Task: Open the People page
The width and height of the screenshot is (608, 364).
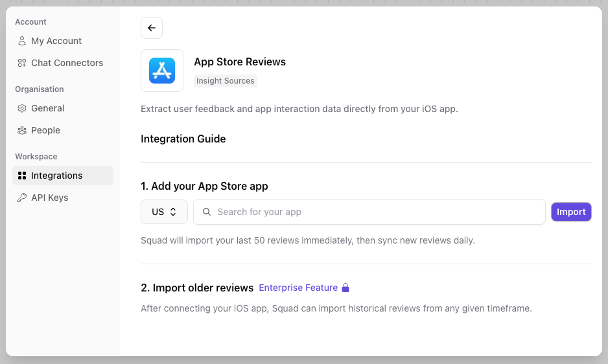Action: pos(63,130)
